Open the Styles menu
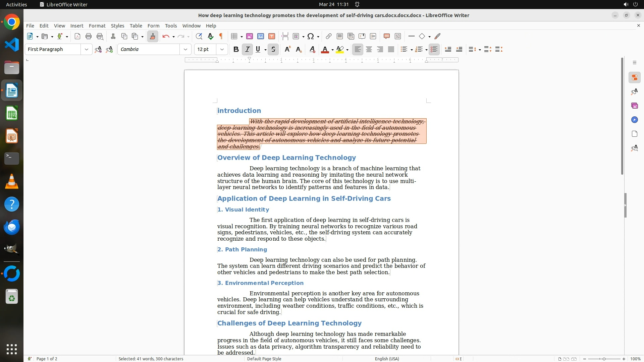 coord(117,26)
